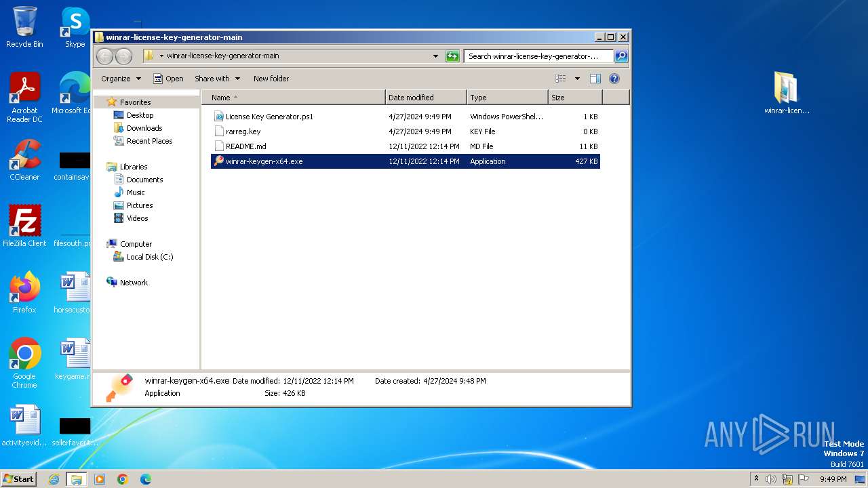Sort by the Name column header
868x488 pixels.
[x=293, y=98]
